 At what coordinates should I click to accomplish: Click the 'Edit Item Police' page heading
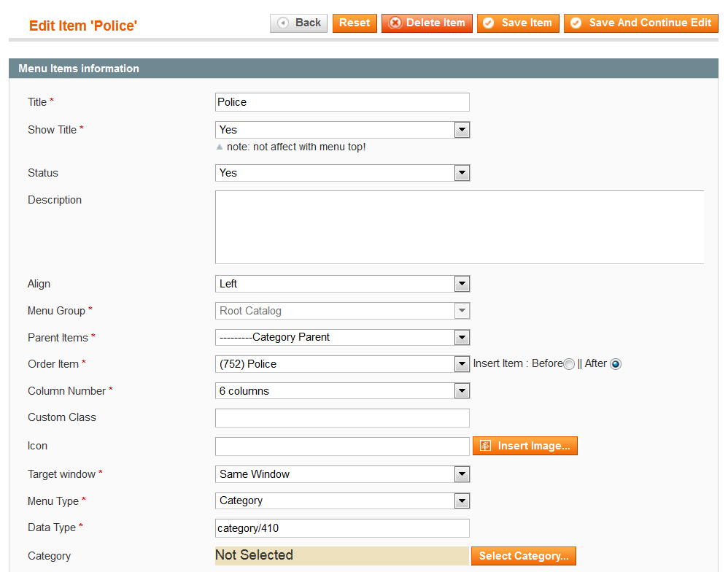(x=82, y=26)
